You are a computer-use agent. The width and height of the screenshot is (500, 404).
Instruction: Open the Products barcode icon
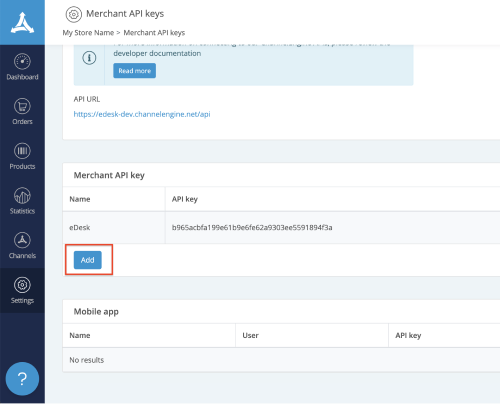pyautogui.click(x=22, y=151)
